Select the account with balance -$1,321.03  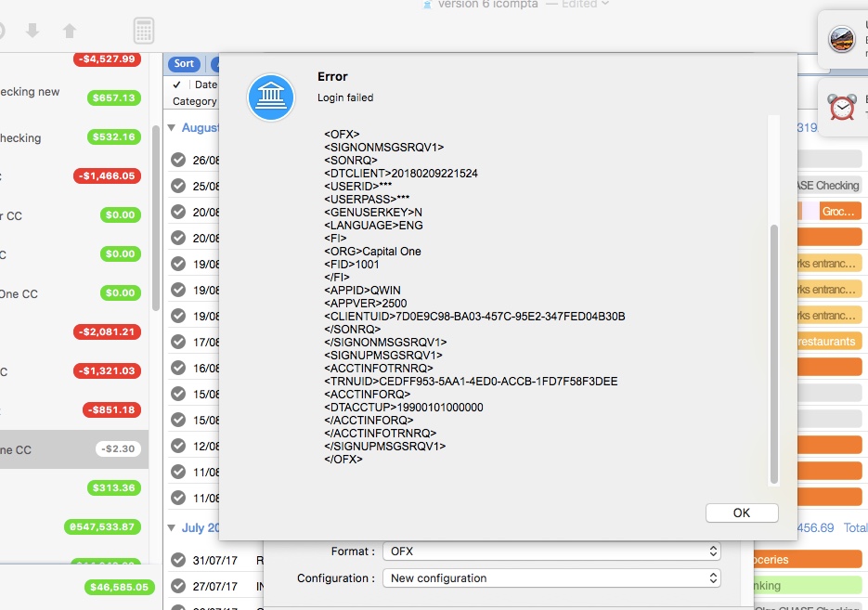74,370
